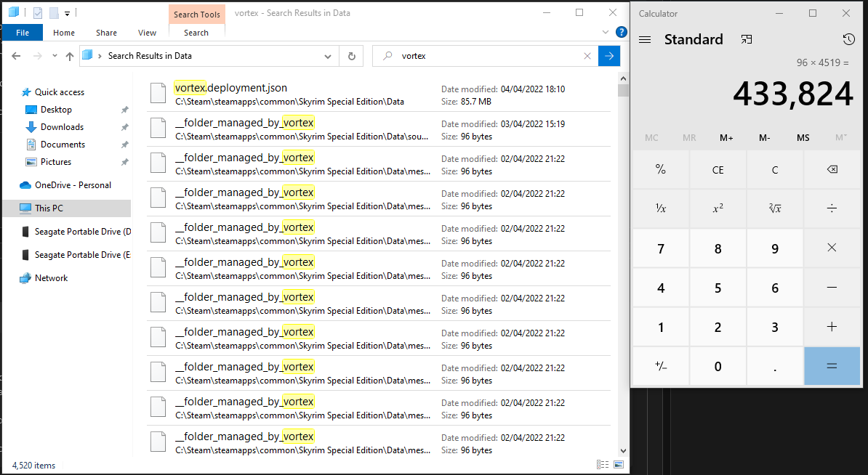Click Properties icon in title bar

[38, 13]
